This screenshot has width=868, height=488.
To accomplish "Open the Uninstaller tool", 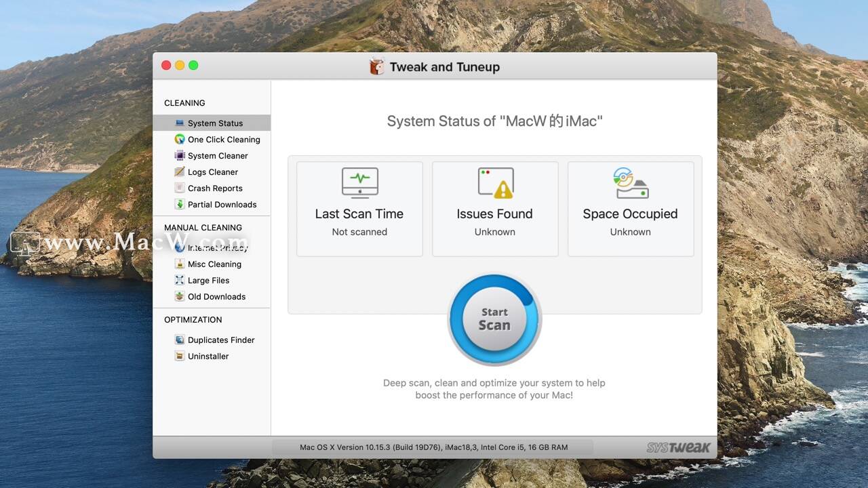I will (212, 357).
